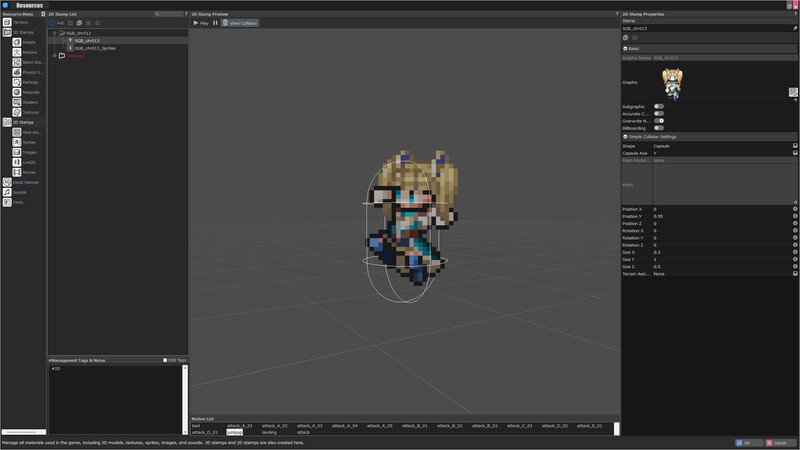
Task: Click the new folder icon in stamp list toolbar
Action: click(70, 23)
